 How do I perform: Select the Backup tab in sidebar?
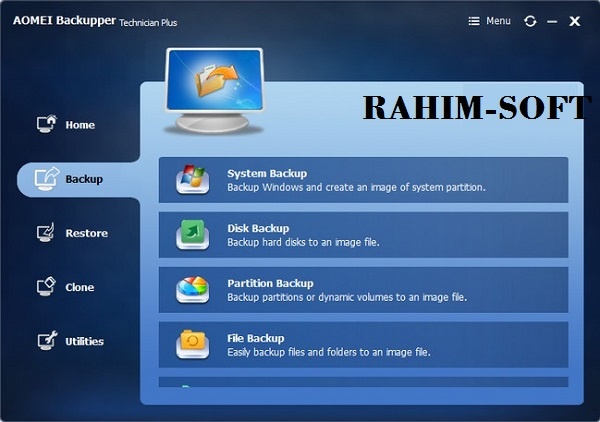tap(79, 179)
